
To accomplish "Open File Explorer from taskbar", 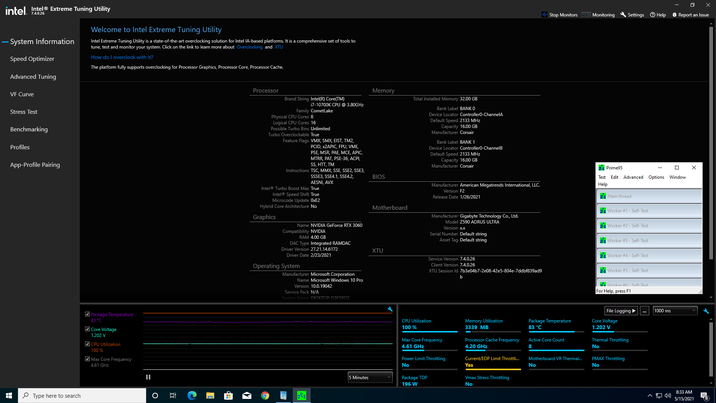I will [x=210, y=395].
